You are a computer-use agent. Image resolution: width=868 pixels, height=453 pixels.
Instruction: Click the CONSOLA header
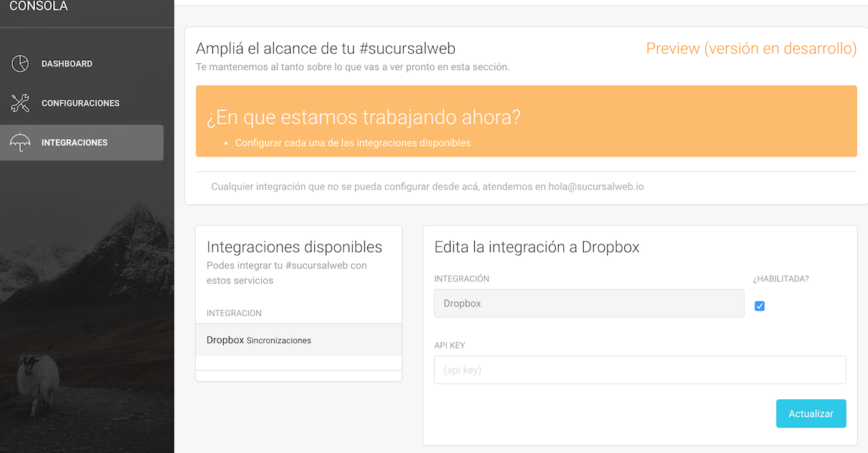point(38,6)
